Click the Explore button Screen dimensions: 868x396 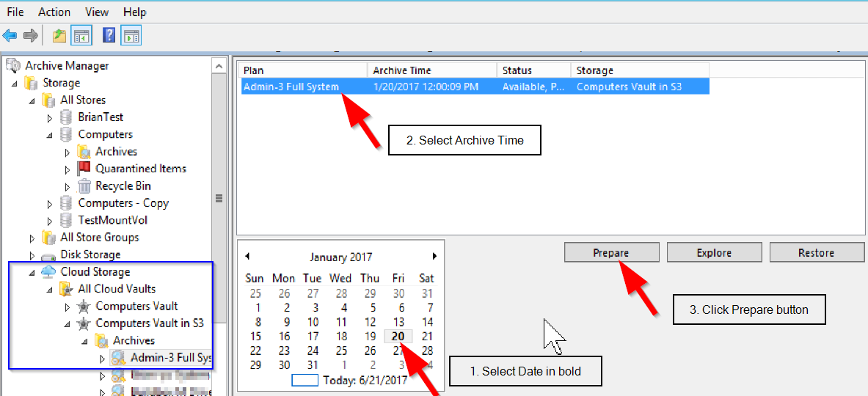click(x=714, y=253)
